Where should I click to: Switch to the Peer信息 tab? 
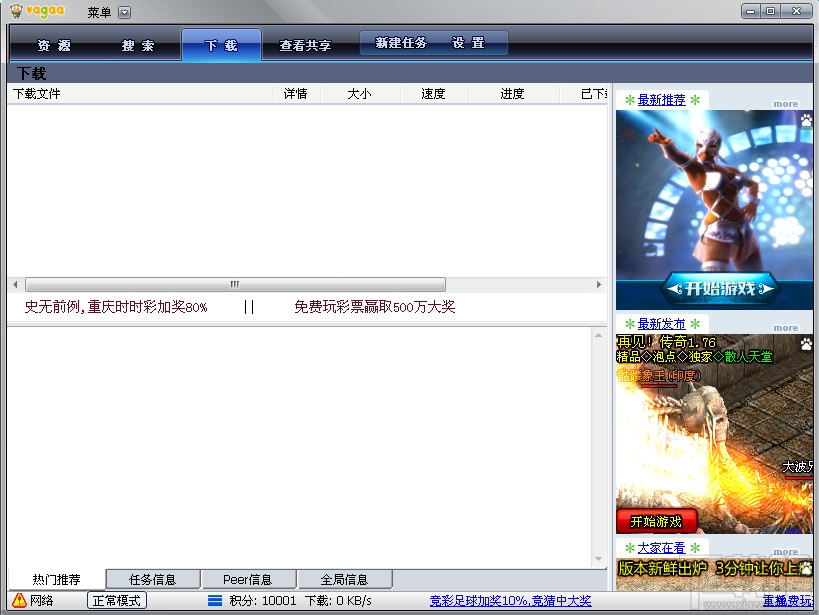tap(248, 579)
